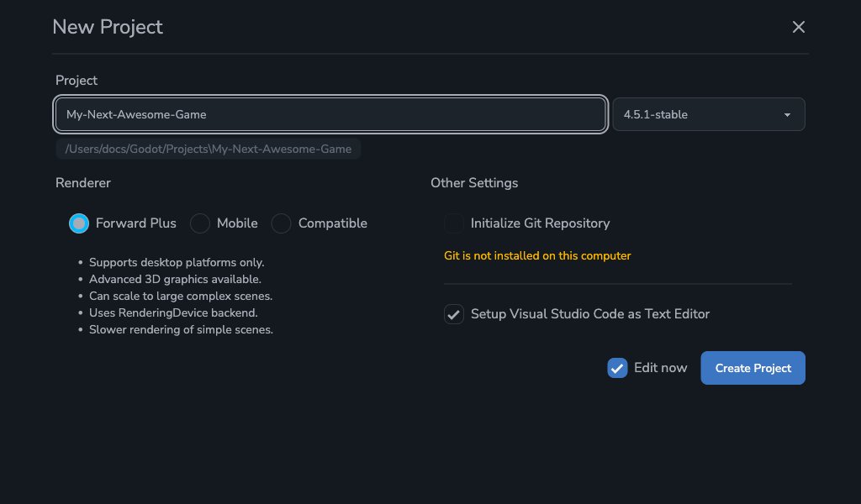This screenshot has height=504, width=861.
Task: Close the New Project dialog
Action: point(798,27)
